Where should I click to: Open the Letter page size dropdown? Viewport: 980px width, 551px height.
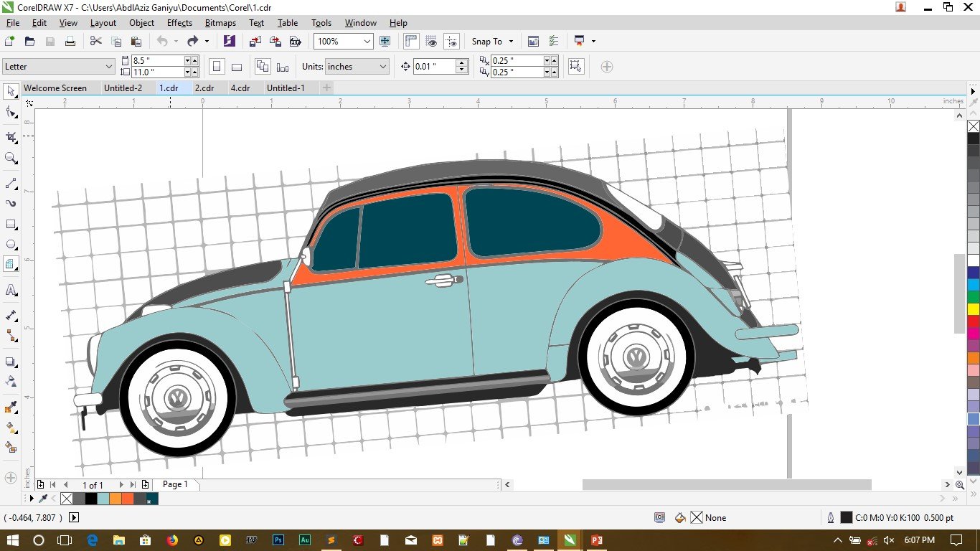(109, 67)
